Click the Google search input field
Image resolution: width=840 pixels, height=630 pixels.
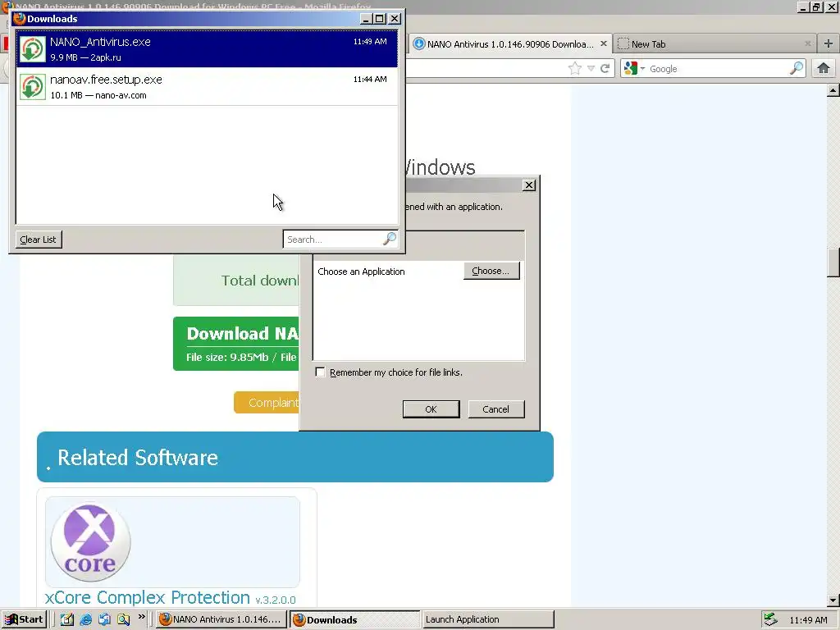point(718,69)
